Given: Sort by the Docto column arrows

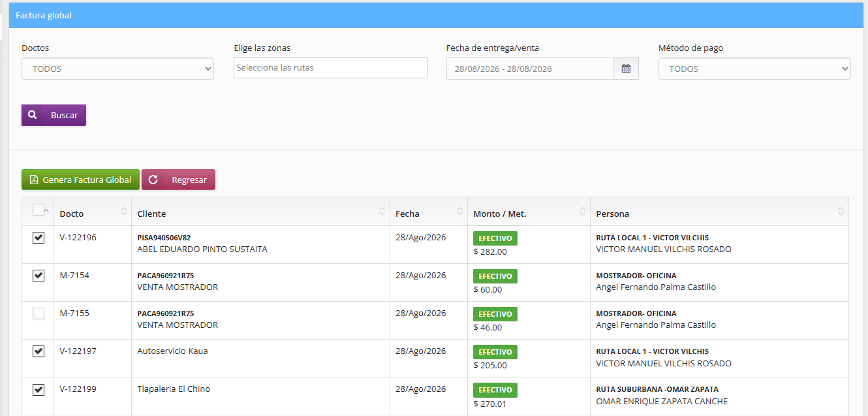Looking at the screenshot, I should (x=123, y=212).
